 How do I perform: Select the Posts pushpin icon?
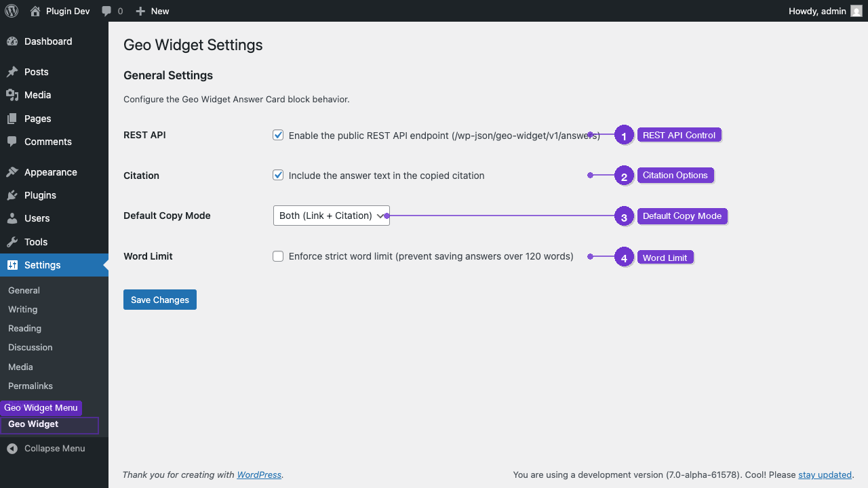[14, 71]
